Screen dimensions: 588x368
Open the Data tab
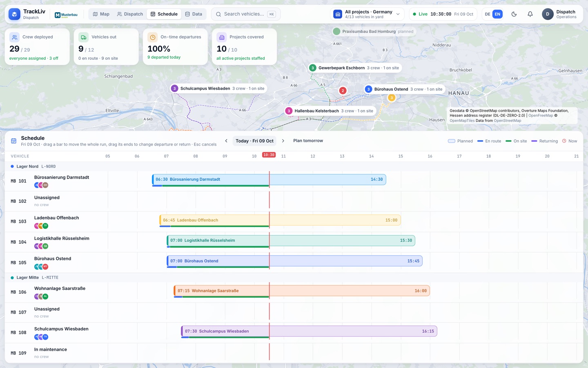[194, 14]
